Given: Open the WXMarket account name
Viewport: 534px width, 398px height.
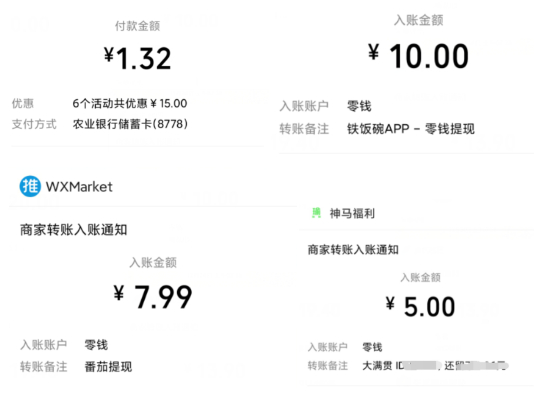Looking at the screenshot, I should coord(79,187).
